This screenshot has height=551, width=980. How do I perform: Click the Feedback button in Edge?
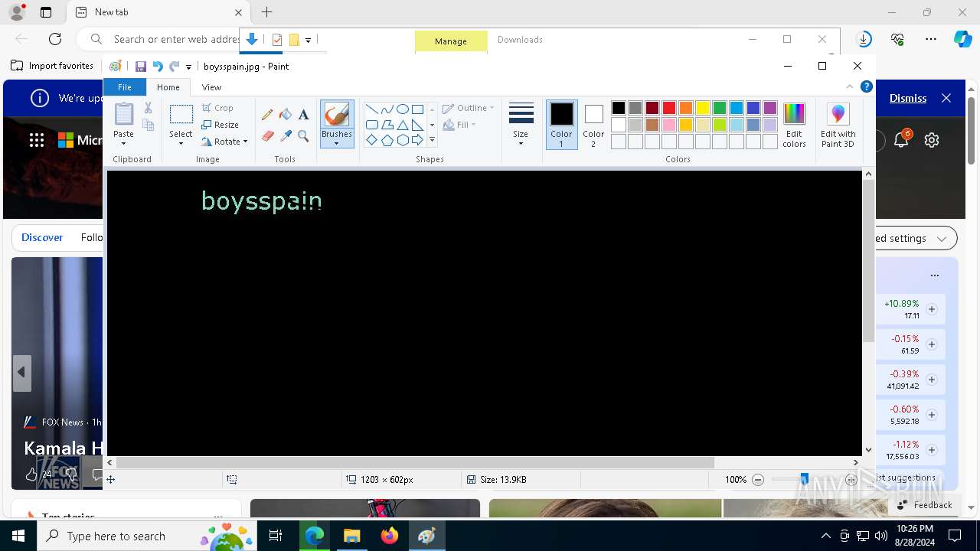coord(924,504)
